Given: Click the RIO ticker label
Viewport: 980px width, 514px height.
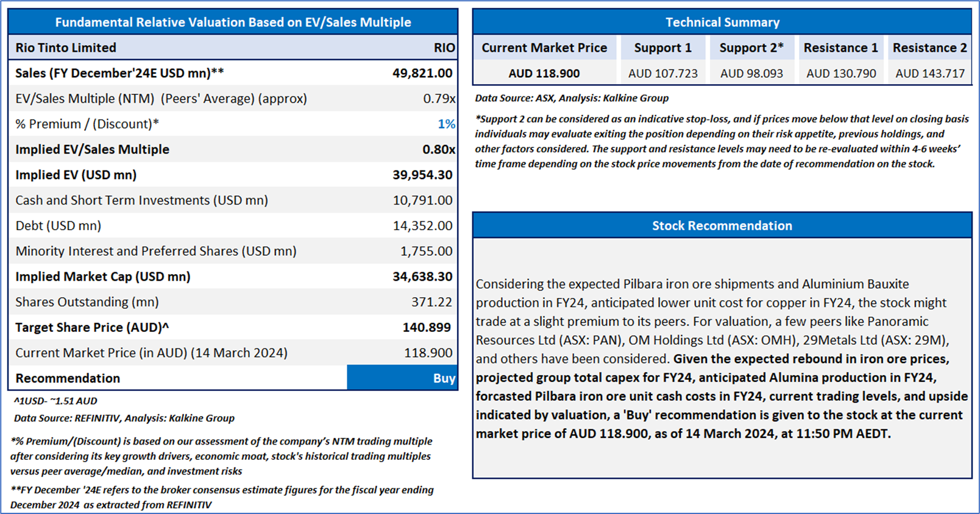Looking at the screenshot, I should 445,48.
